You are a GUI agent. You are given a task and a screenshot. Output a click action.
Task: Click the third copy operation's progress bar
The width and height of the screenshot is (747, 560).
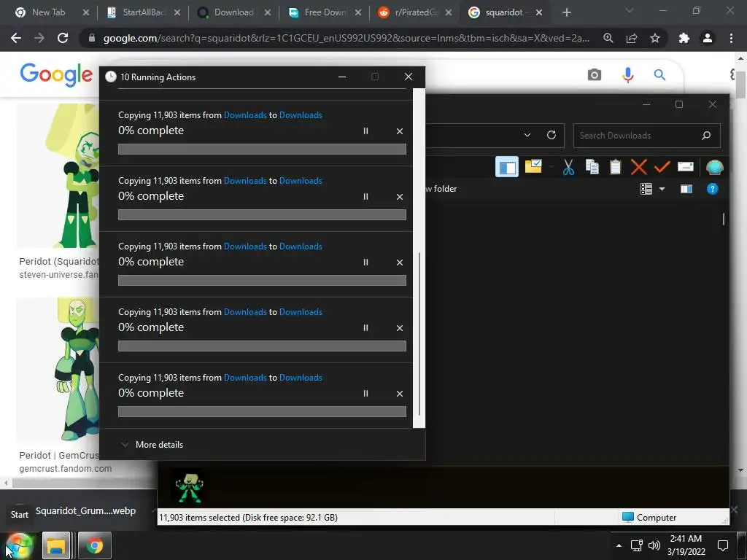click(262, 281)
